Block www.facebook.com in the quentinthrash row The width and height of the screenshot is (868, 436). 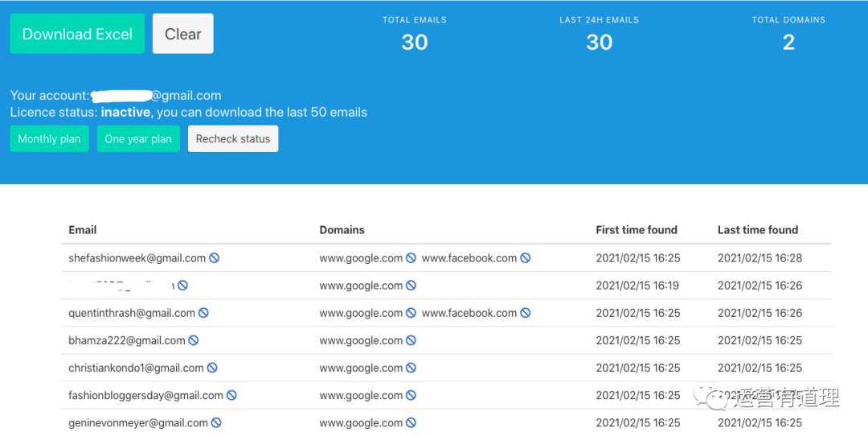point(526,313)
